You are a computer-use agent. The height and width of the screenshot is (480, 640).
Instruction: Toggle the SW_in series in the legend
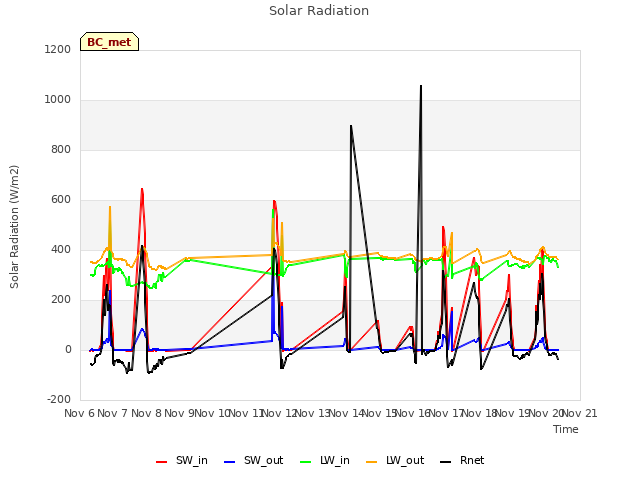click(182, 460)
